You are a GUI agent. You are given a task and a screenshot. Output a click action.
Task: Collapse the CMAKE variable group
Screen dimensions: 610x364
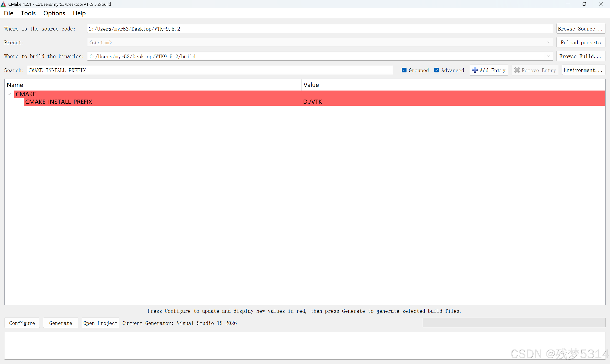point(9,94)
